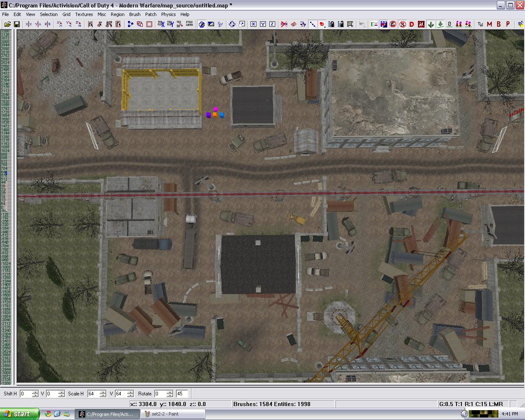Flip selection along the X axis

tap(29, 24)
